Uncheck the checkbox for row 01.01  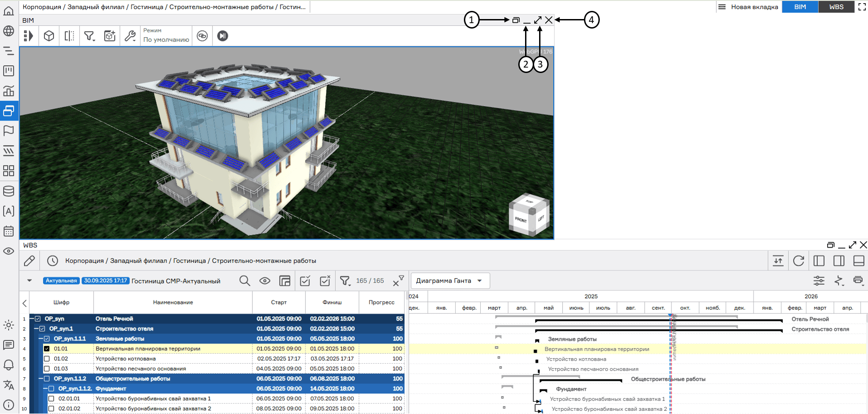pyautogui.click(x=47, y=349)
